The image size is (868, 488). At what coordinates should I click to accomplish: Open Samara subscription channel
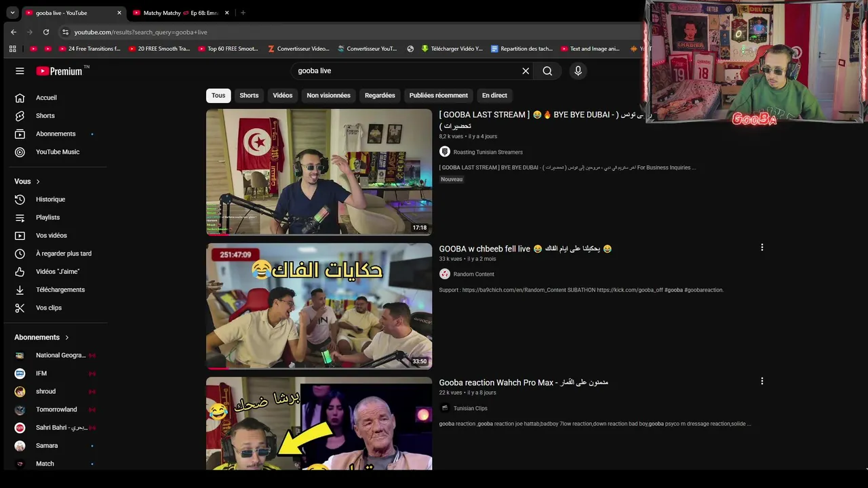point(54,446)
